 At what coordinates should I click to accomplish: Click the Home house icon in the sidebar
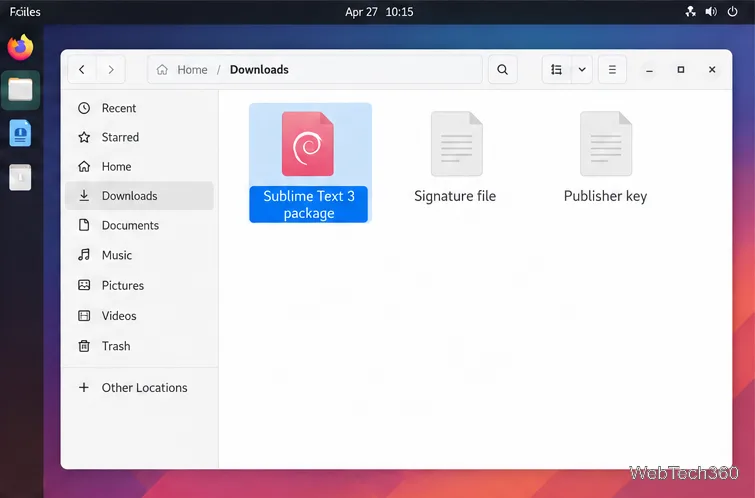point(84,167)
